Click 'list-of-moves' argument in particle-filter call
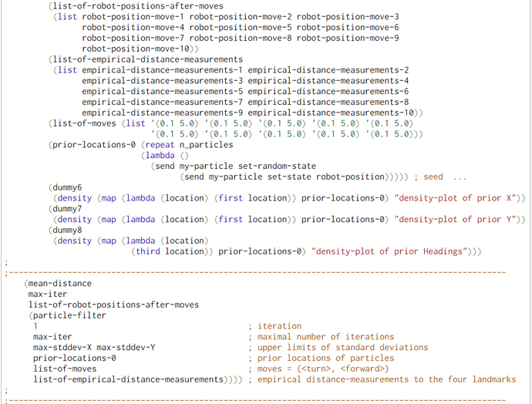532x404 pixels. point(65,369)
